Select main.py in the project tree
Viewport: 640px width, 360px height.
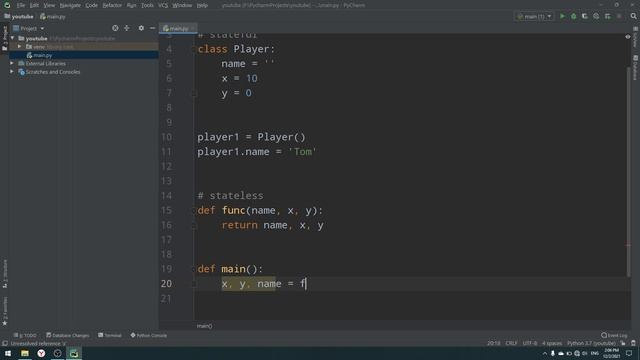pos(84,55)
